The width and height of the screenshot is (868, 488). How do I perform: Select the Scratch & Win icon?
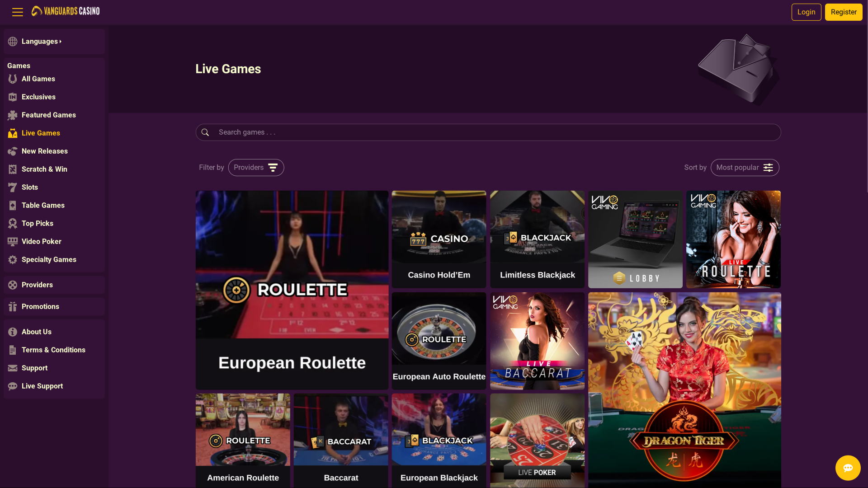(12, 169)
